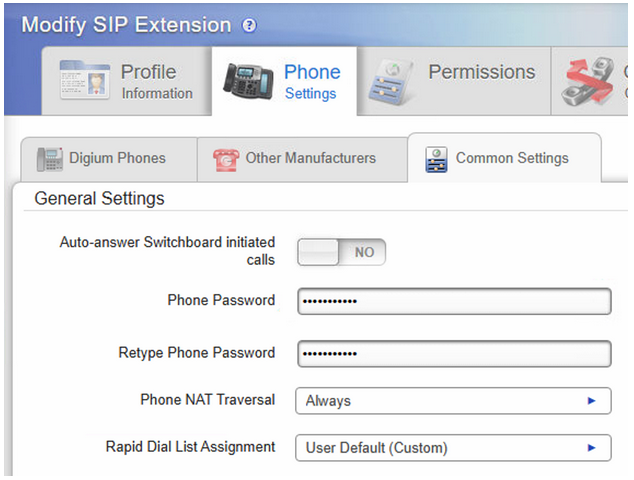Image resolution: width=634 pixels, height=480 pixels.
Task: Click the Common Settings sliders icon
Action: click(436, 159)
